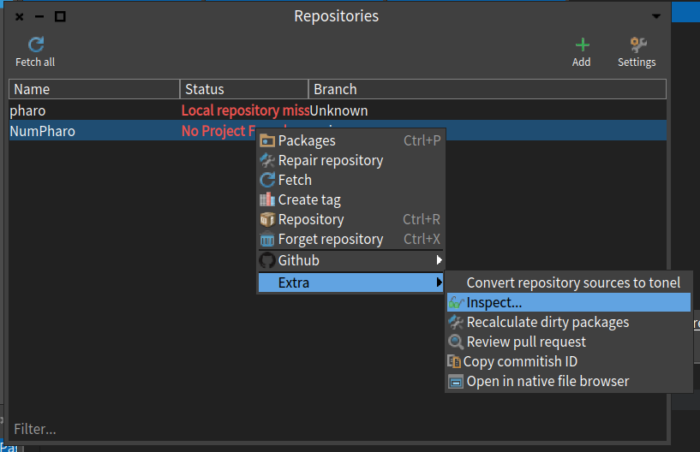
Task: Focus the Filter... input field
Action: pyautogui.click(x=338, y=429)
